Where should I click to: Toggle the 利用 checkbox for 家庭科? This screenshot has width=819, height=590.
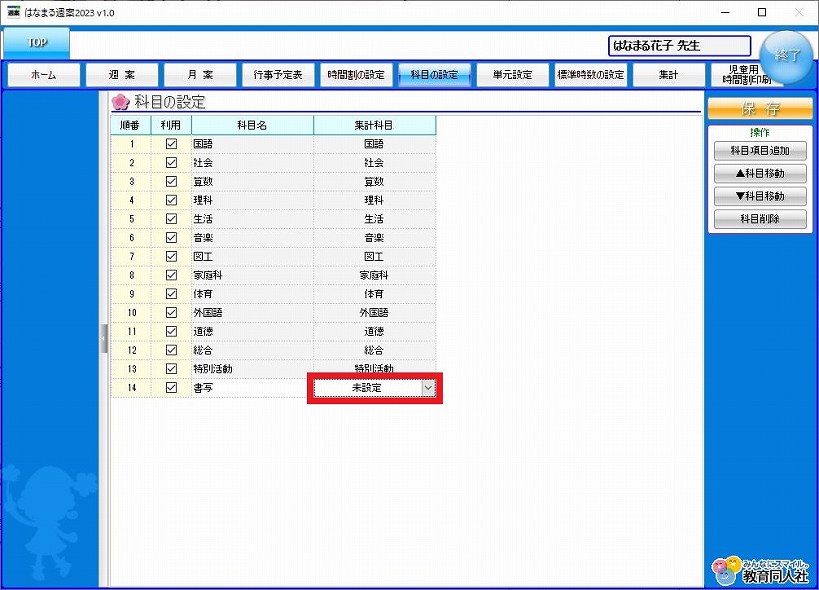point(171,275)
